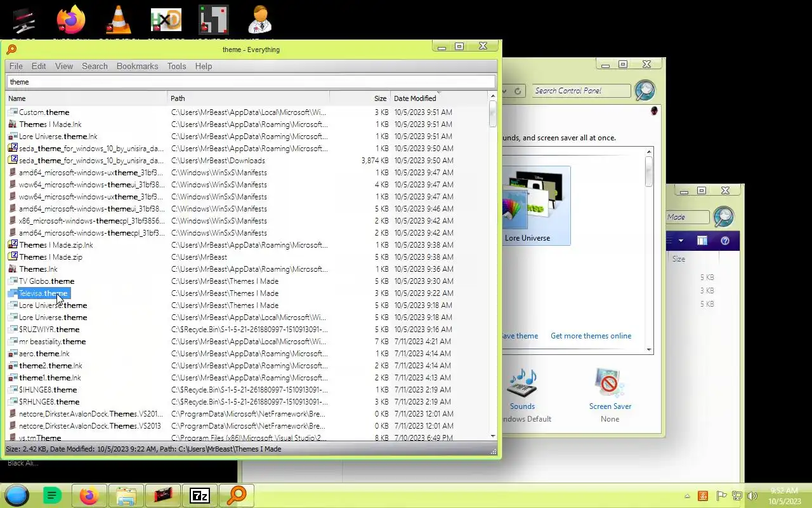The height and width of the screenshot is (508, 812).
Task: Open File Explorer from the taskbar
Action: (126, 495)
